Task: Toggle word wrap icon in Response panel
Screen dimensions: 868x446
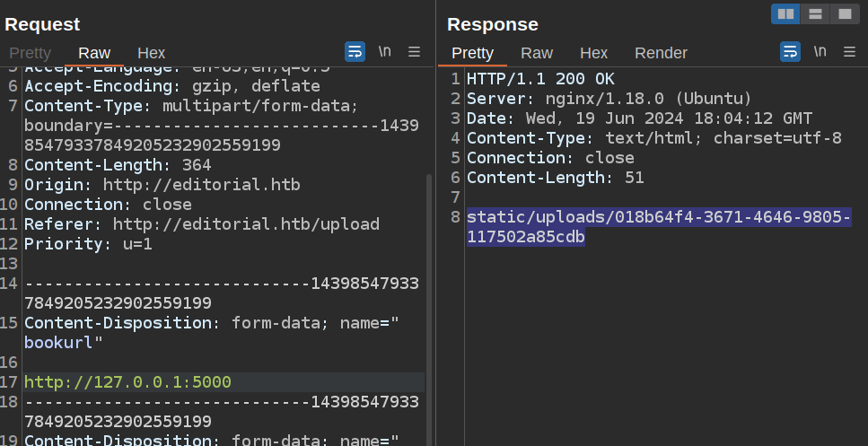Action: pos(790,52)
